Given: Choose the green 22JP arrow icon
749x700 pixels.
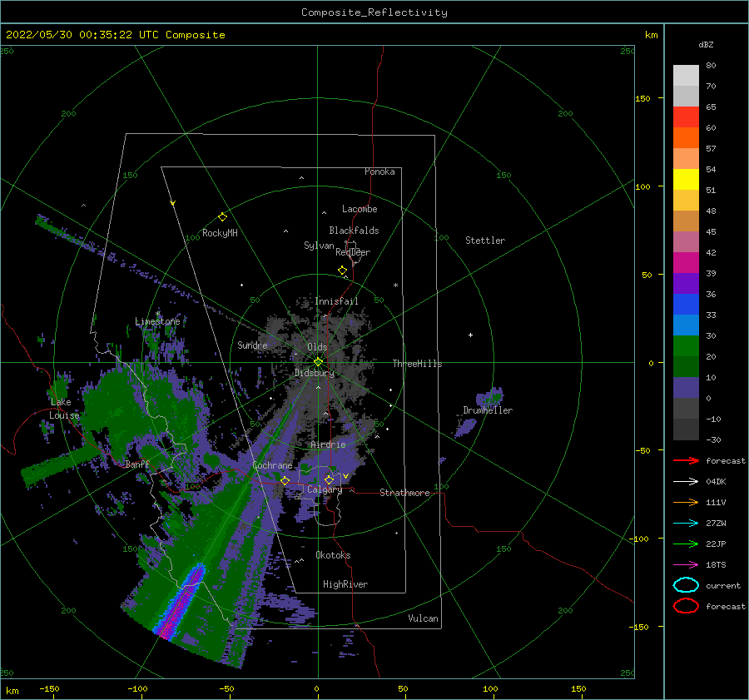Looking at the screenshot, I should 686,544.
